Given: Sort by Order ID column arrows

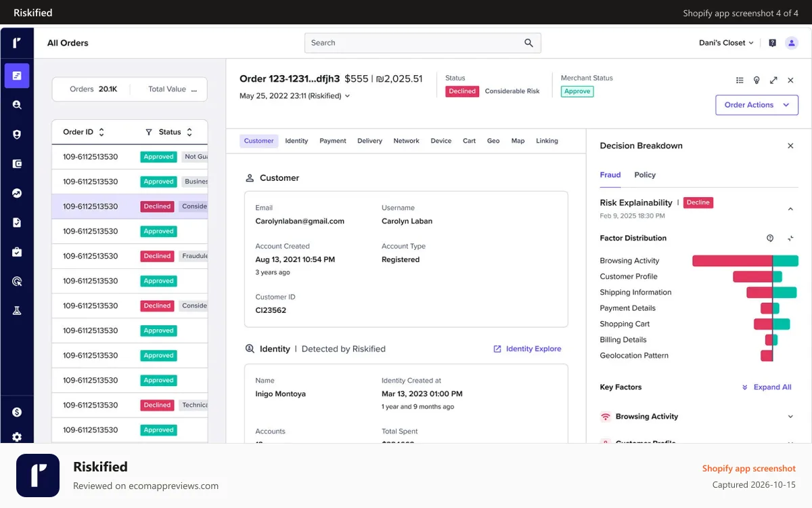Looking at the screenshot, I should (101, 132).
